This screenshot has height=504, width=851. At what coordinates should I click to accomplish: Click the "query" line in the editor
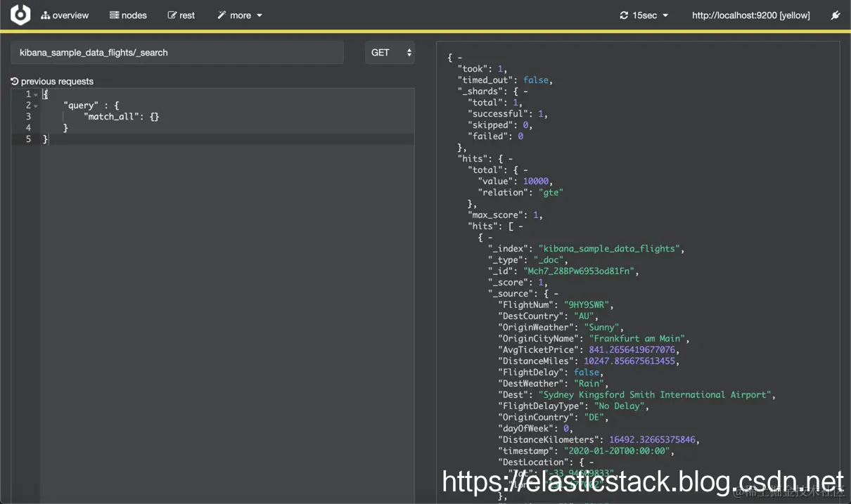(x=91, y=105)
